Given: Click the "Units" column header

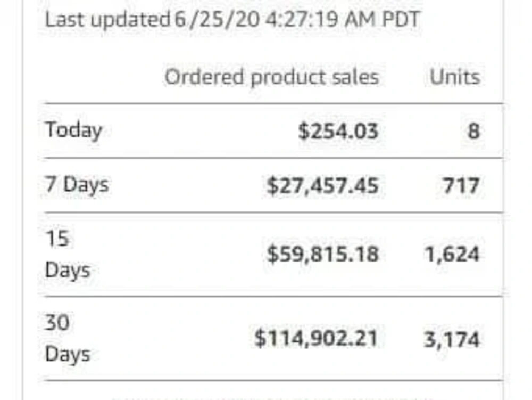Looking at the screenshot, I should (x=455, y=77).
